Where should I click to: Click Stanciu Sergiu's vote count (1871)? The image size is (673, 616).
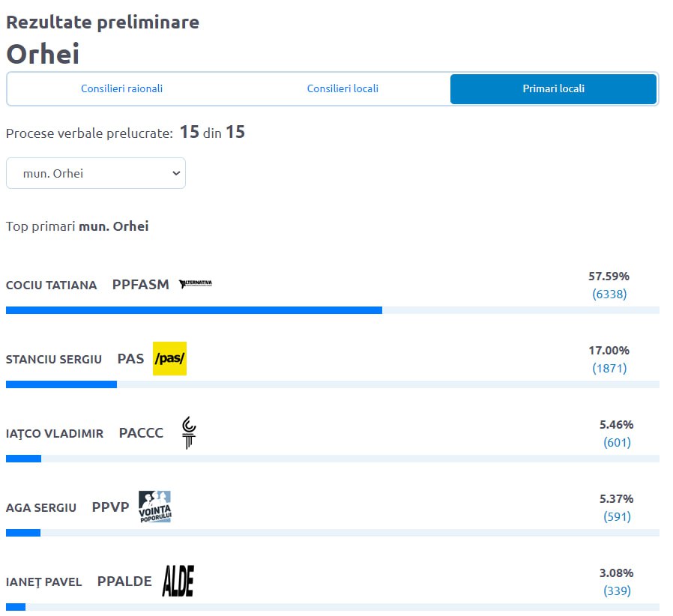pos(609,368)
